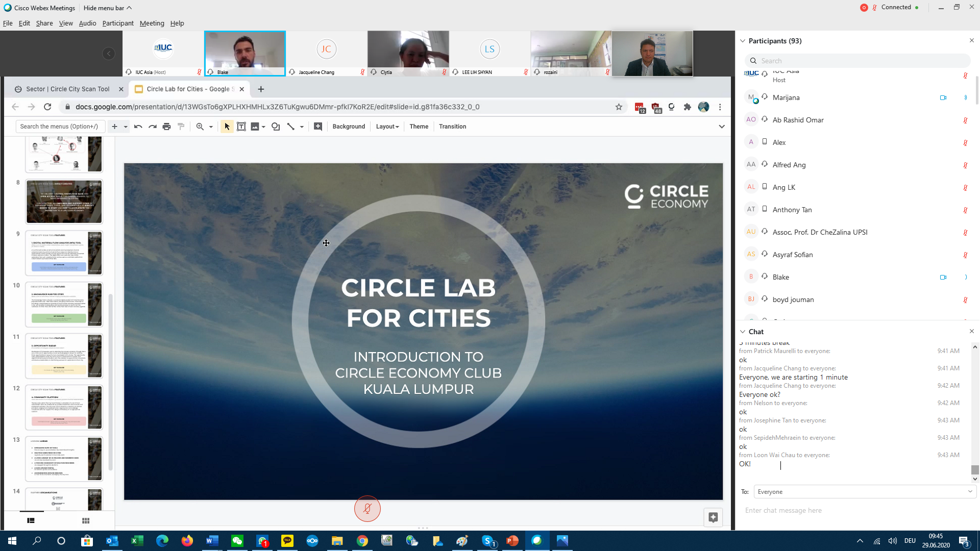Click the browser reload icon
980x551 pixels.
tap(47, 107)
